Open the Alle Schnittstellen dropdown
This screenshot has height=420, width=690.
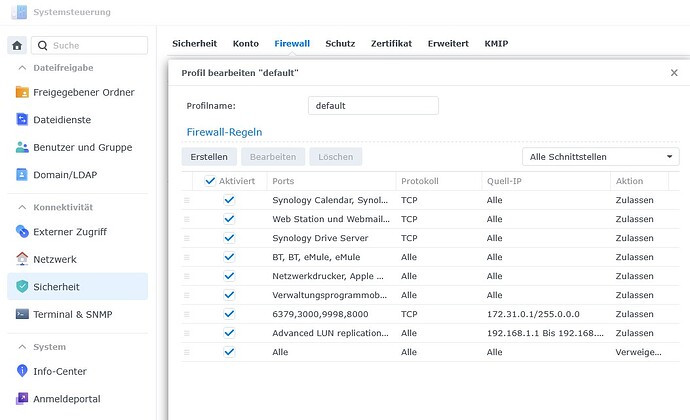point(600,157)
